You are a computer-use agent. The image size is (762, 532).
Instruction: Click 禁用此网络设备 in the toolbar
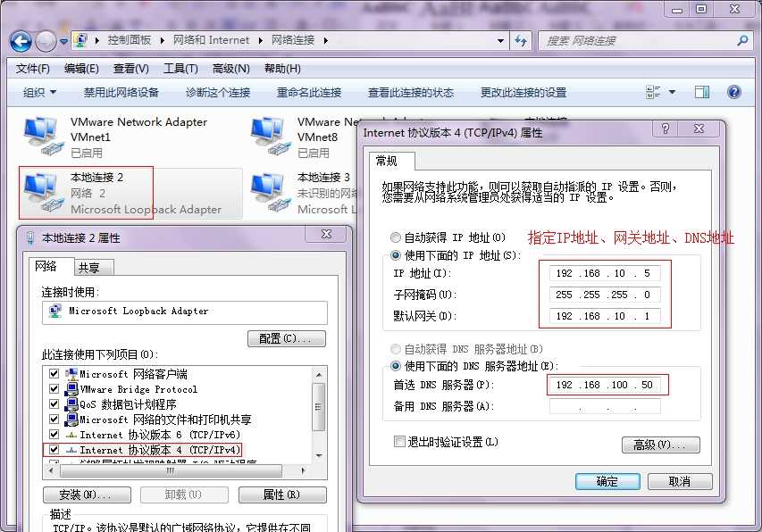point(121,92)
